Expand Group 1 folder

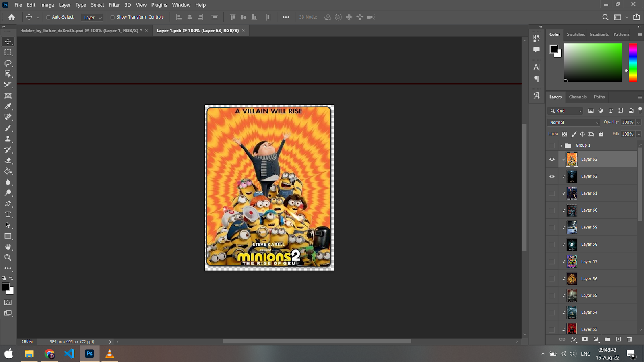(561, 146)
